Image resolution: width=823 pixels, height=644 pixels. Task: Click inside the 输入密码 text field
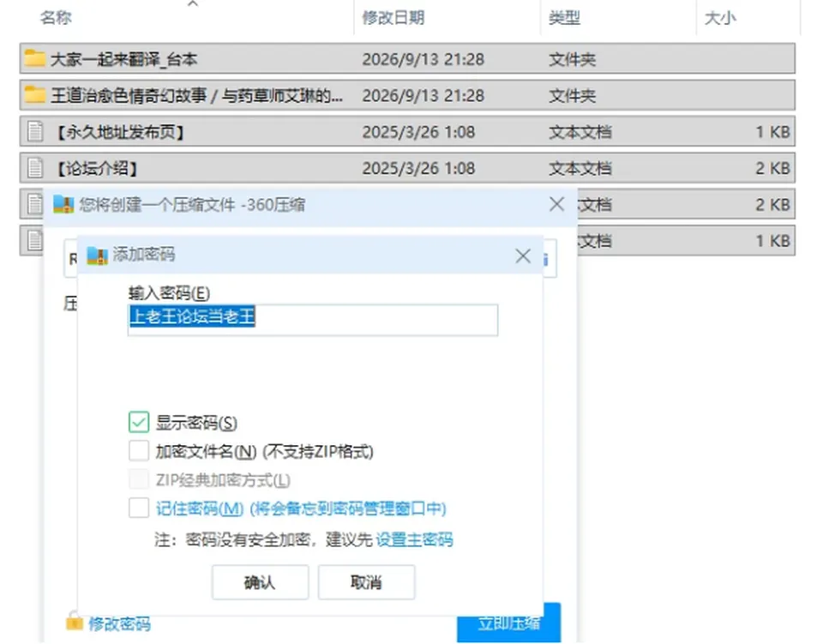(313, 319)
